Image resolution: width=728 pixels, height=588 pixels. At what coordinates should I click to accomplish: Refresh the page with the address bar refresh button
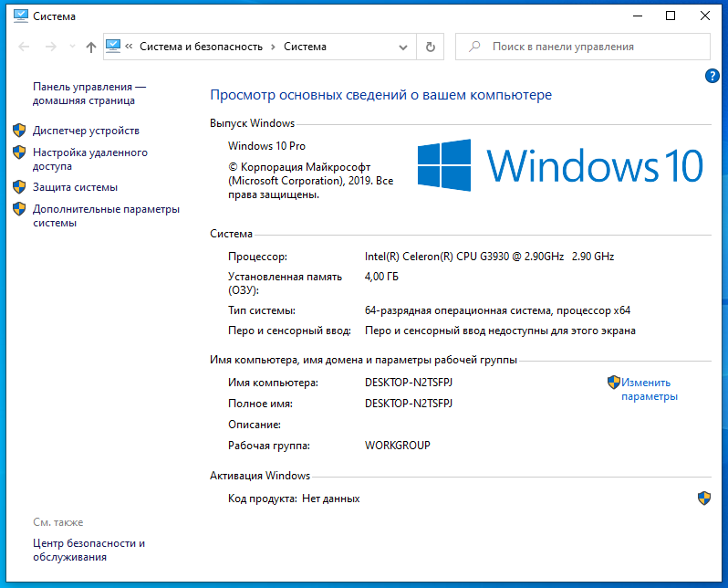[x=431, y=47]
